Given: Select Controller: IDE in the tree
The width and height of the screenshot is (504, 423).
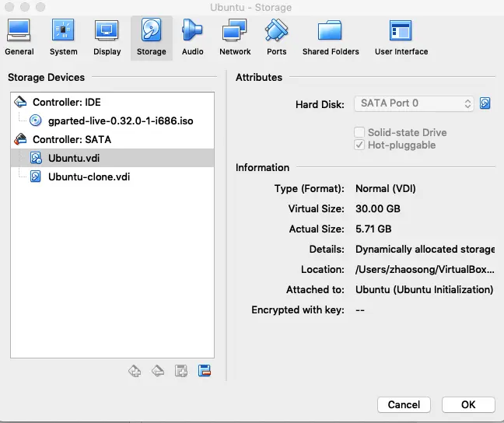Looking at the screenshot, I should tap(112, 102).
